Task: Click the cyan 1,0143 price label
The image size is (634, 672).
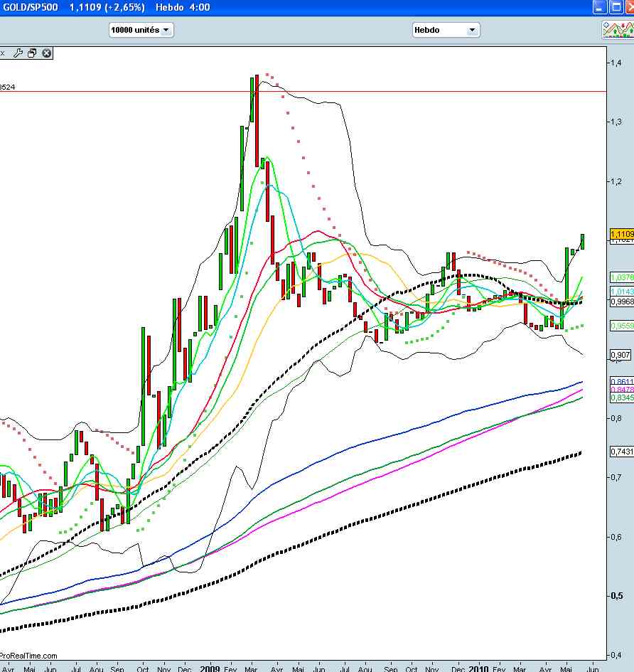Action: [x=622, y=292]
